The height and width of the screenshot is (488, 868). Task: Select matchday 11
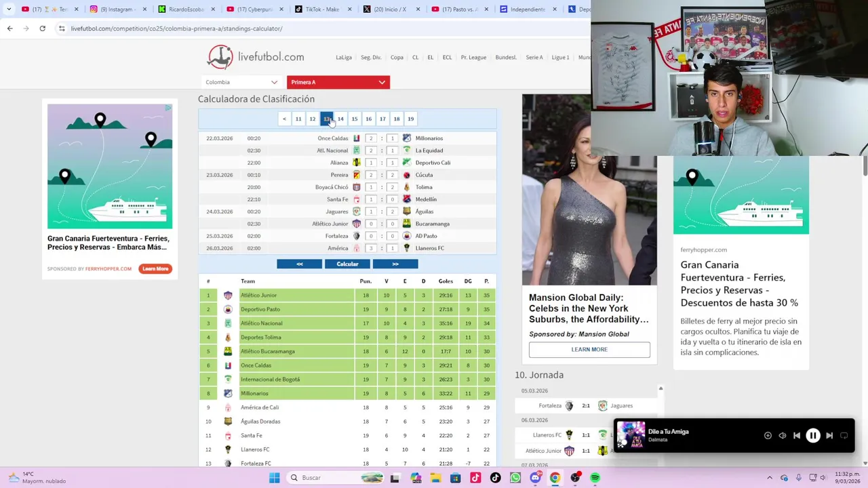coord(298,119)
